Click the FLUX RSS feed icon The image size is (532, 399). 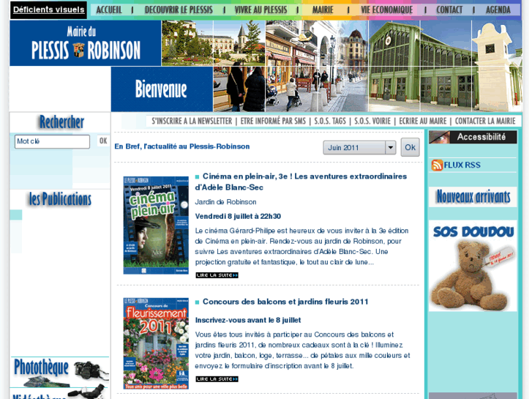(x=437, y=165)
